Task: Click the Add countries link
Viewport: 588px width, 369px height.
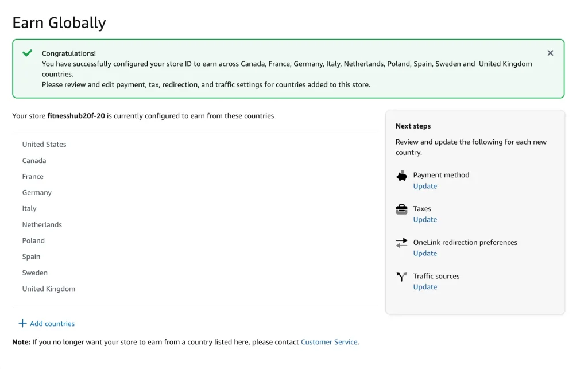Action: pos(52,324)
